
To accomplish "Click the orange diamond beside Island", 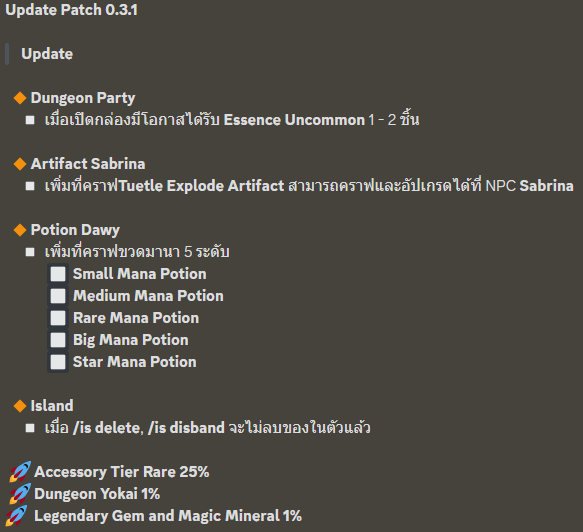I will tap(20, 406).
